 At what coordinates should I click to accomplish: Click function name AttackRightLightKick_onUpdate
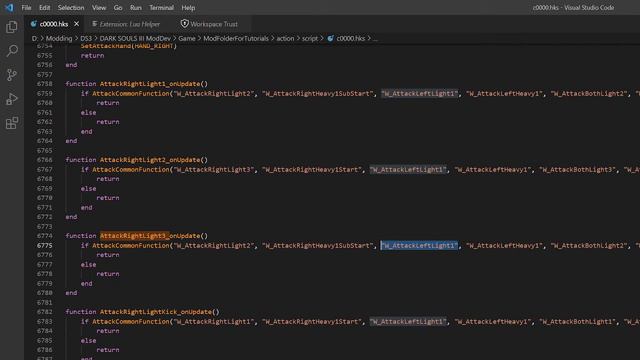pyautogui.click(x=156, y=312)
